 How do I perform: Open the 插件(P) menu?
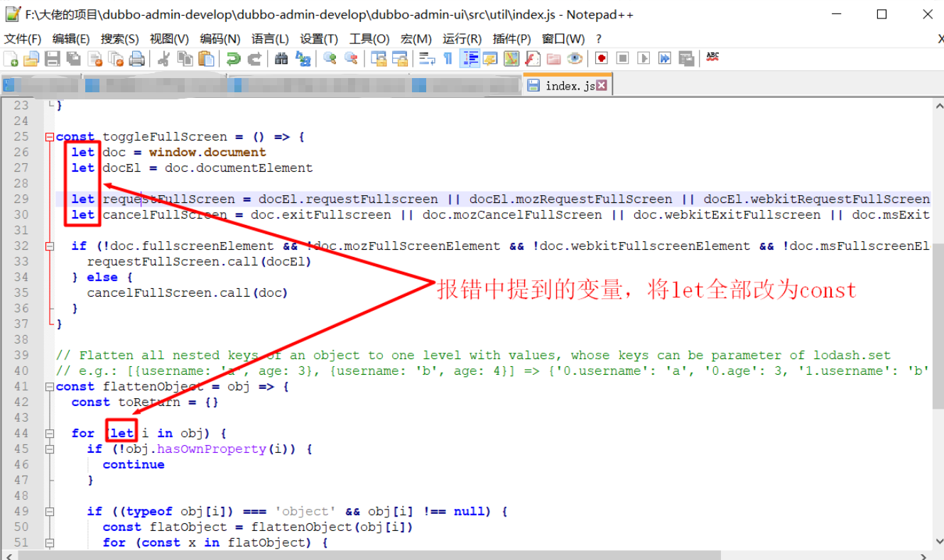511,39
